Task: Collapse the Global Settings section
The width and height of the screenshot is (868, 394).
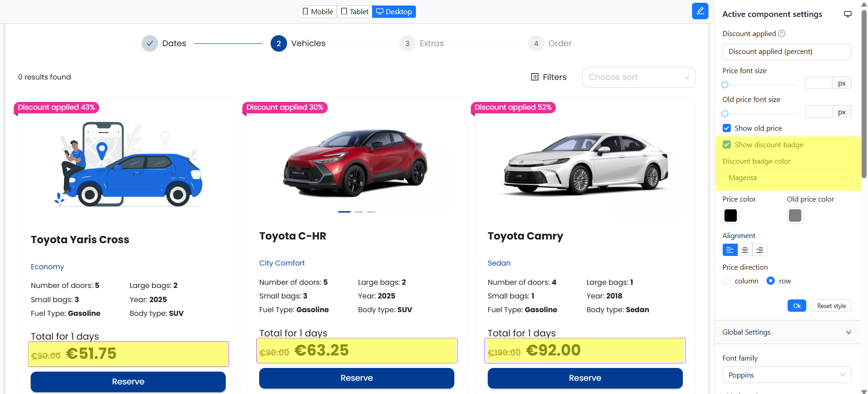Action: click(x=848, y=332)
